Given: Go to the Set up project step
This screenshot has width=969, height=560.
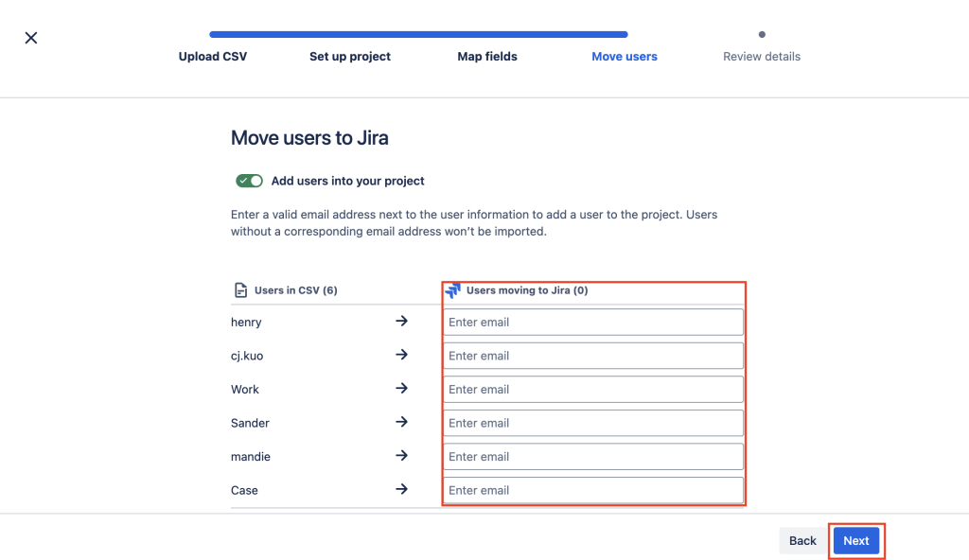Looking at the screenshot, I should coord(350,57).
